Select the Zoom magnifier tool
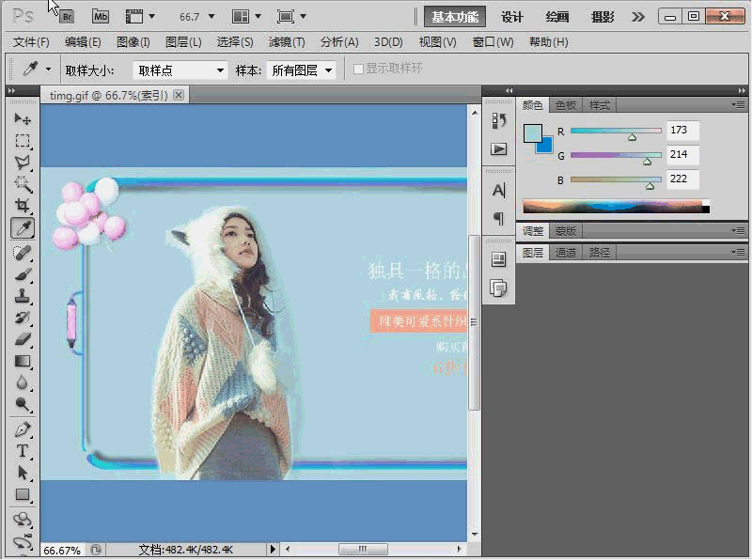 (23, 405)
